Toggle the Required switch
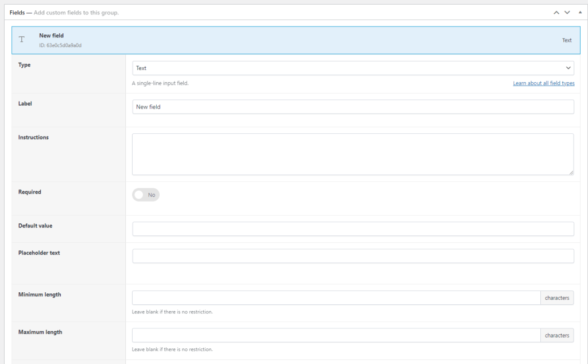Screen dimensions: 588x364 tap(145, 195)
